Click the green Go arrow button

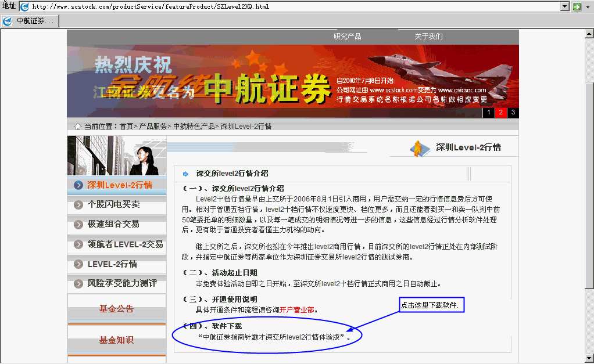(577, 6)
